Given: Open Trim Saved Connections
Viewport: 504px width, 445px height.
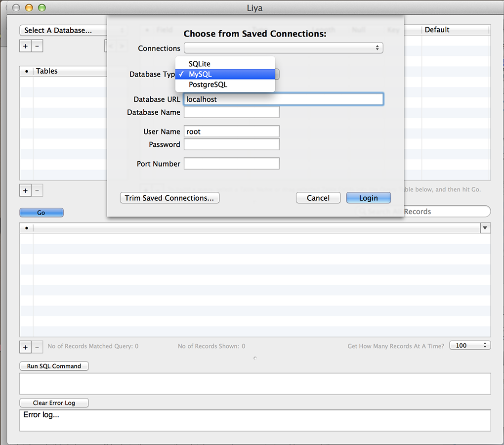Looking at the screenshot, I should tap(169, 198).
